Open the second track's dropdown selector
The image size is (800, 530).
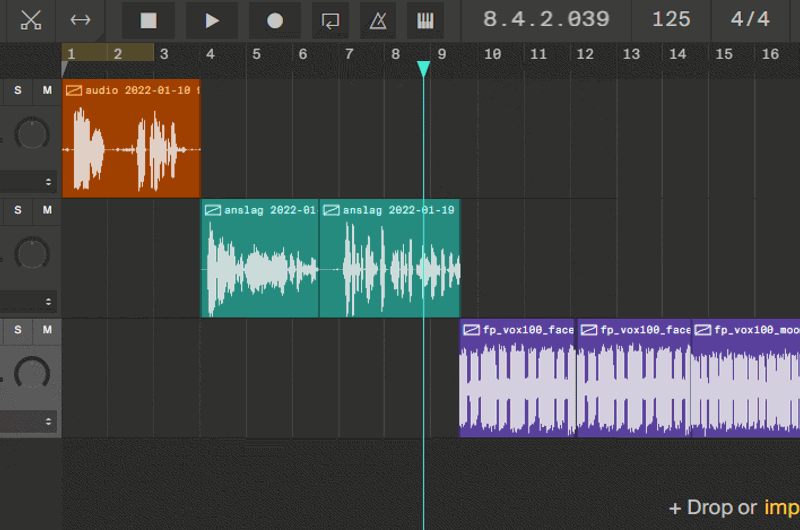48,302
